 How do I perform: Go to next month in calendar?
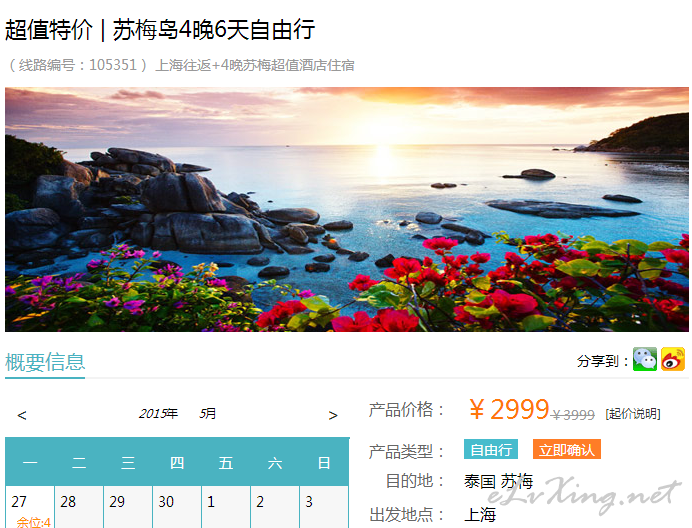coord(333,415)
